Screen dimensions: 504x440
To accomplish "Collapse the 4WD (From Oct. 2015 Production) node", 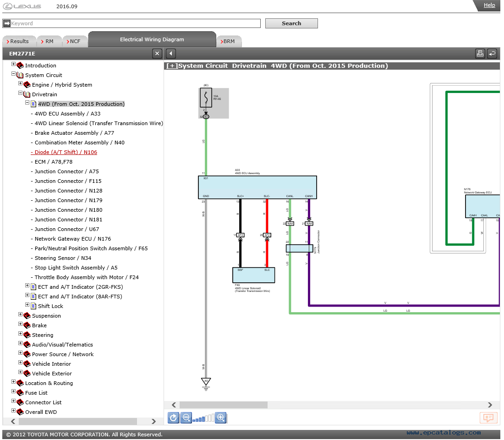I will (27, 103).
